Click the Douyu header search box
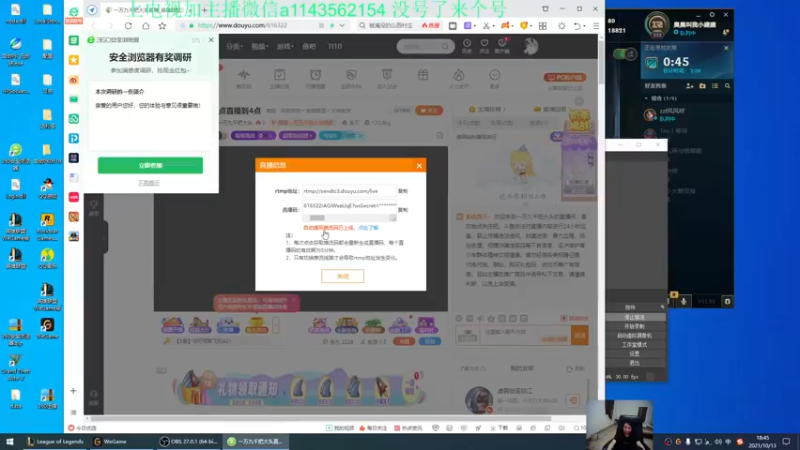 coord(425,46)
